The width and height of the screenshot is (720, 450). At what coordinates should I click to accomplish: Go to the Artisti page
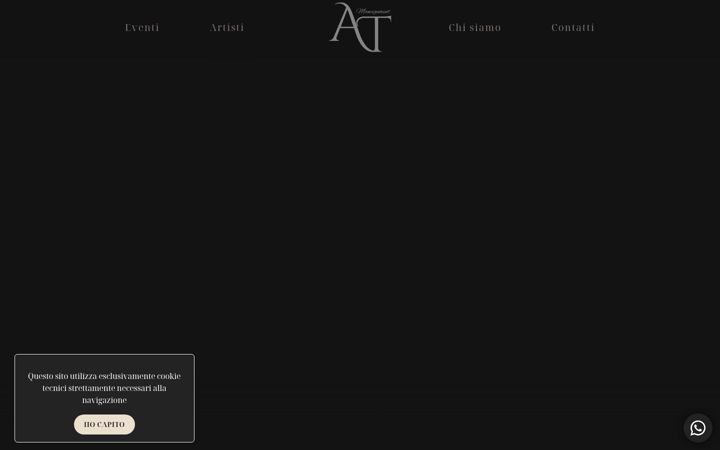227,28
